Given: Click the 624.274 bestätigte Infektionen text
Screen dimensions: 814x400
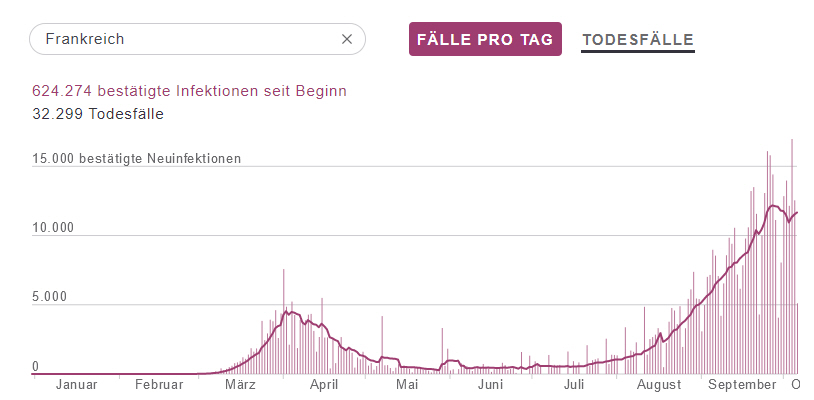Looking at the screenshot, I should point(189,91).
